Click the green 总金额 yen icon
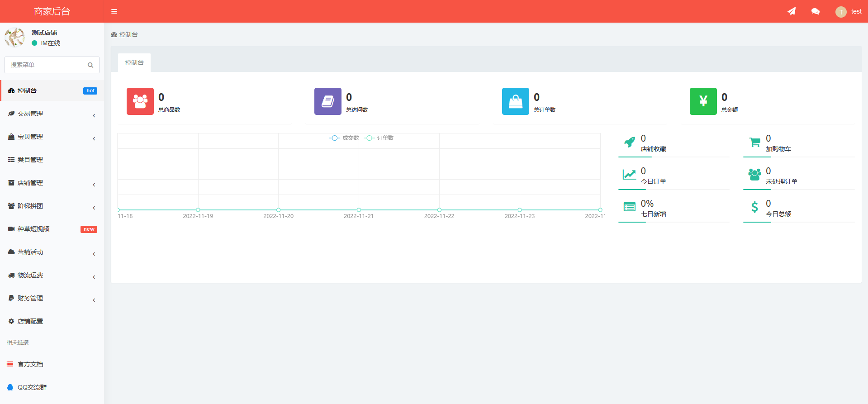Image resolution: width=868 pixels, height=404 pixels. 703,101
